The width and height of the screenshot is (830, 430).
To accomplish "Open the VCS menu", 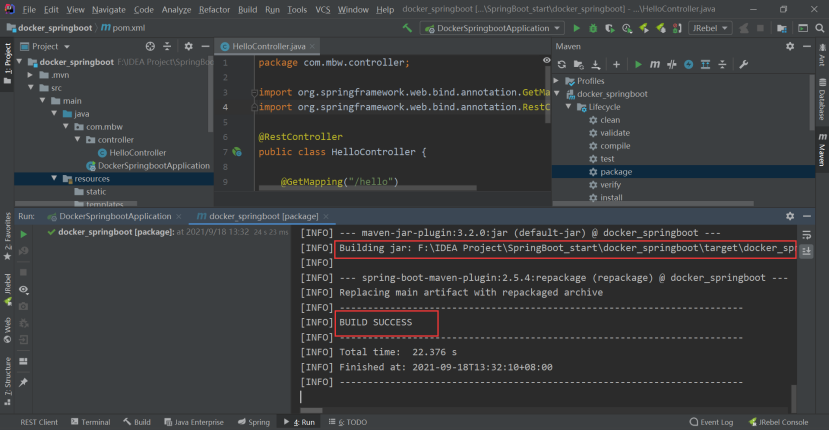I will pyautogui.click(x=322, y=10).
